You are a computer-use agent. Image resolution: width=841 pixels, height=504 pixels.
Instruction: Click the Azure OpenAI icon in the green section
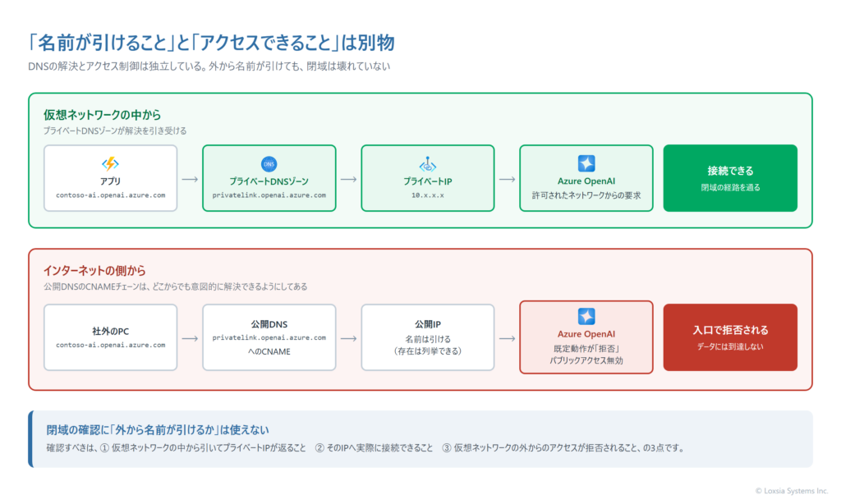click(586, 163)
